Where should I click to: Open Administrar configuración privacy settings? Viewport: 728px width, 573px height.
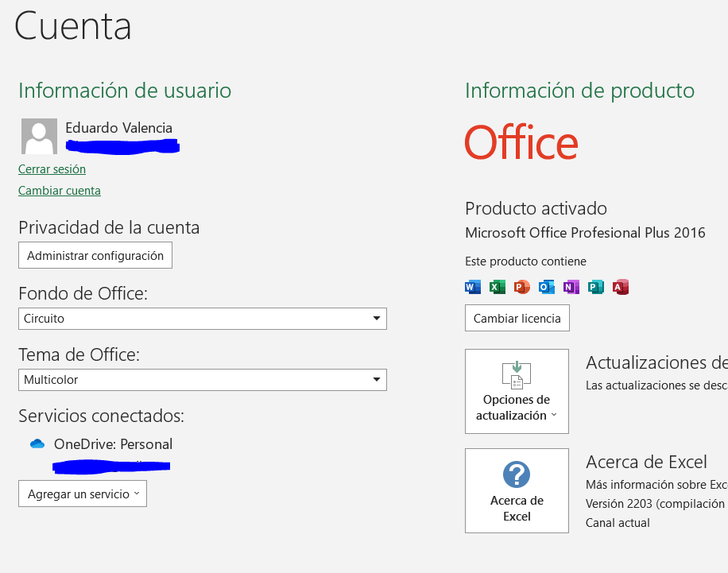(x=95, y=255)
